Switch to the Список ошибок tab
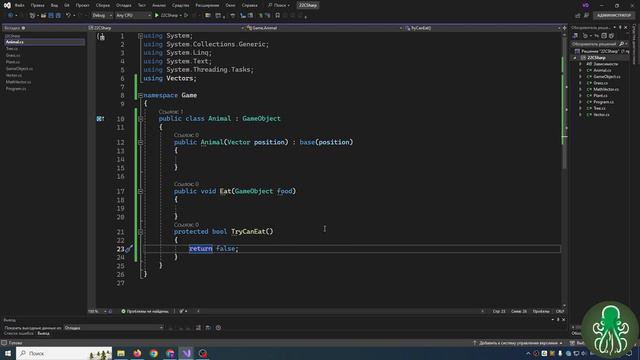The width and height of the screenshot is (640, 360). point(19,333)
